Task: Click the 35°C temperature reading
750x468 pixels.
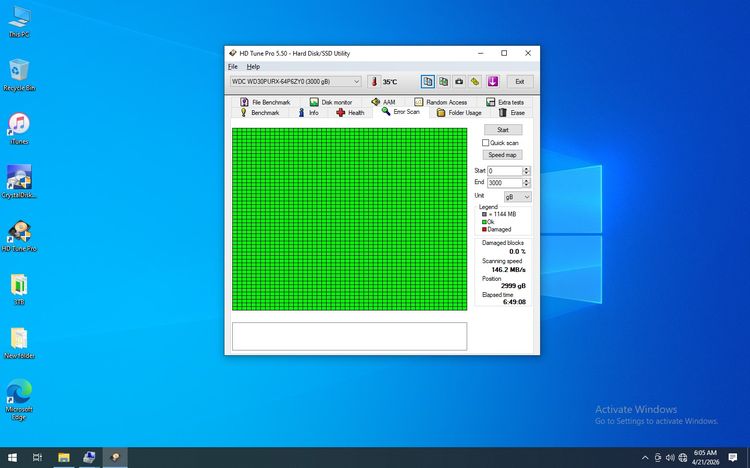Action: [x=390, y=82]
